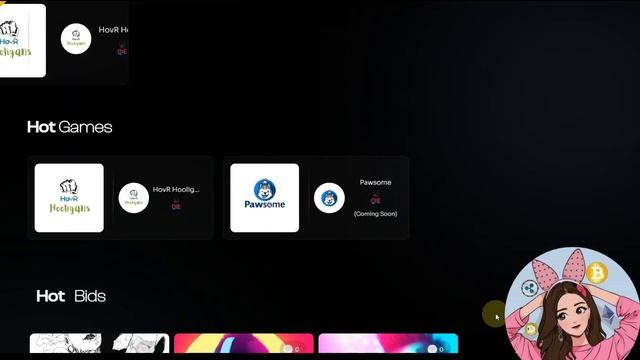This screenshot has width=640, height=360.
Task: Click the round Pawsome dog avatar
Action: pyautogui.click(x=329, y=198)
